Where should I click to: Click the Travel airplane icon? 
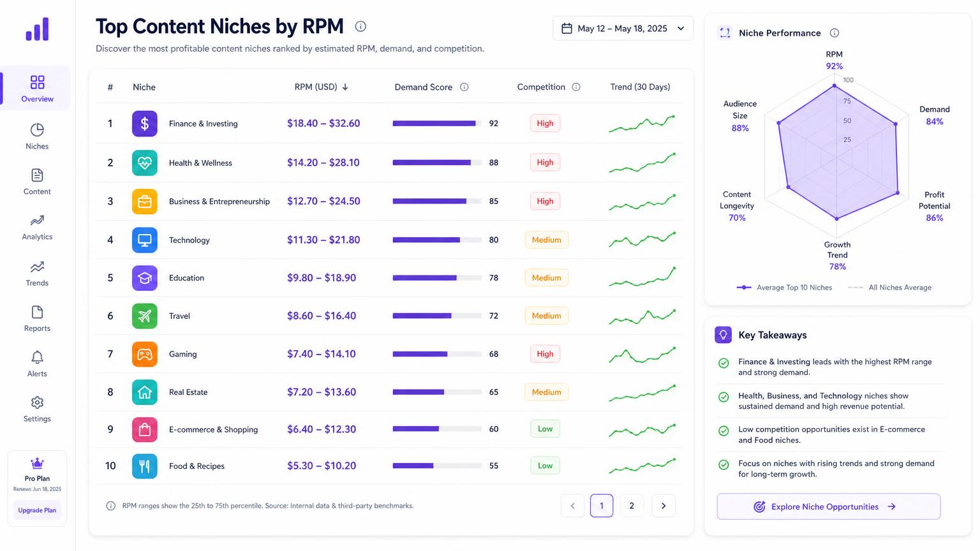click(145, 316)
